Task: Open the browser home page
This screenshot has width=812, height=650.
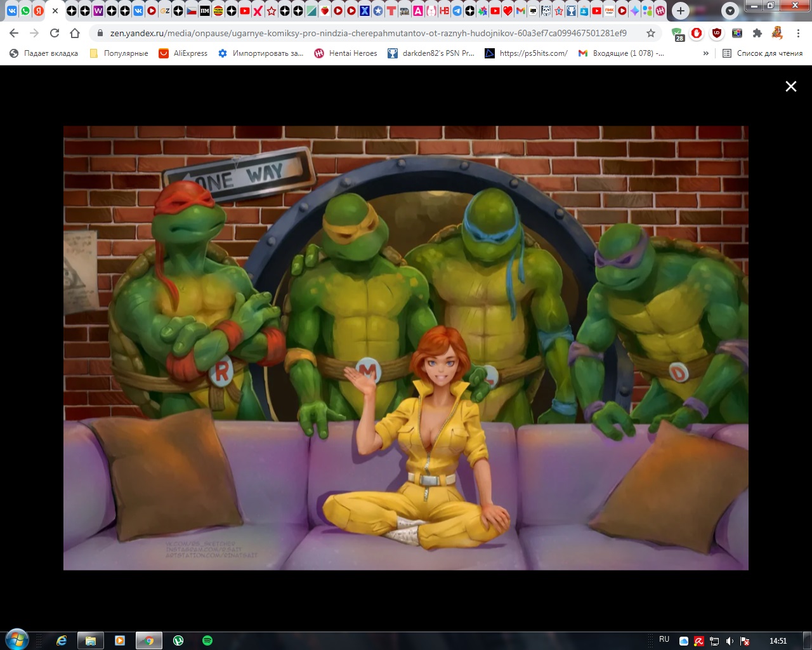Action: pos(75,33)
